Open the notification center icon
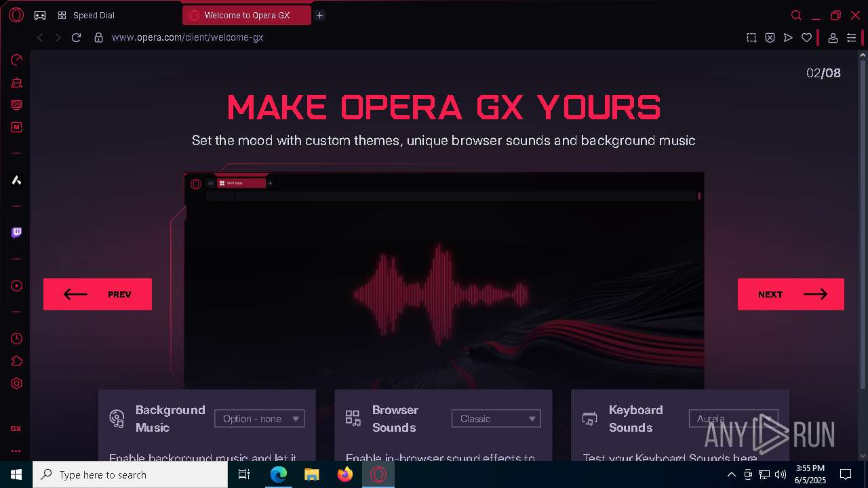The image size is (868, 488). coord(846,474)
